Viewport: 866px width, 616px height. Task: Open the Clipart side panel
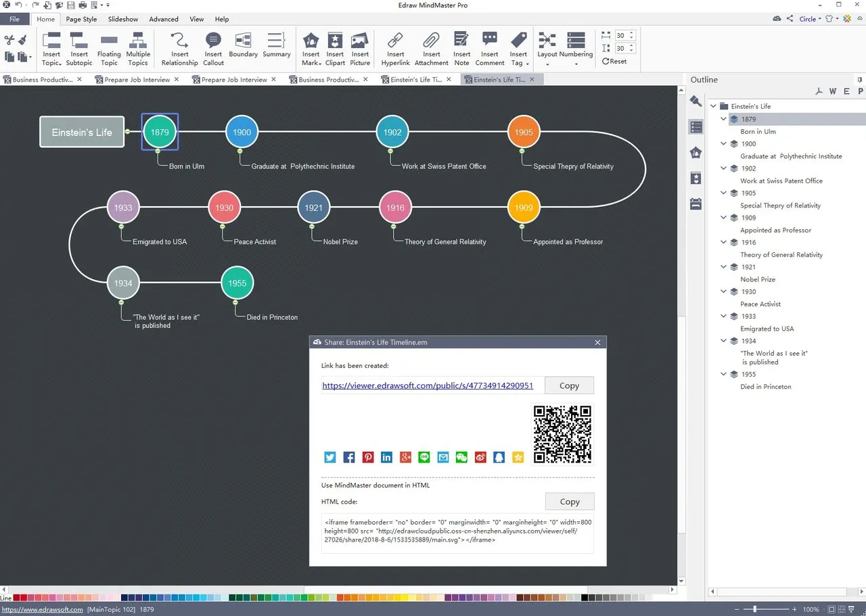pos(696,178)
